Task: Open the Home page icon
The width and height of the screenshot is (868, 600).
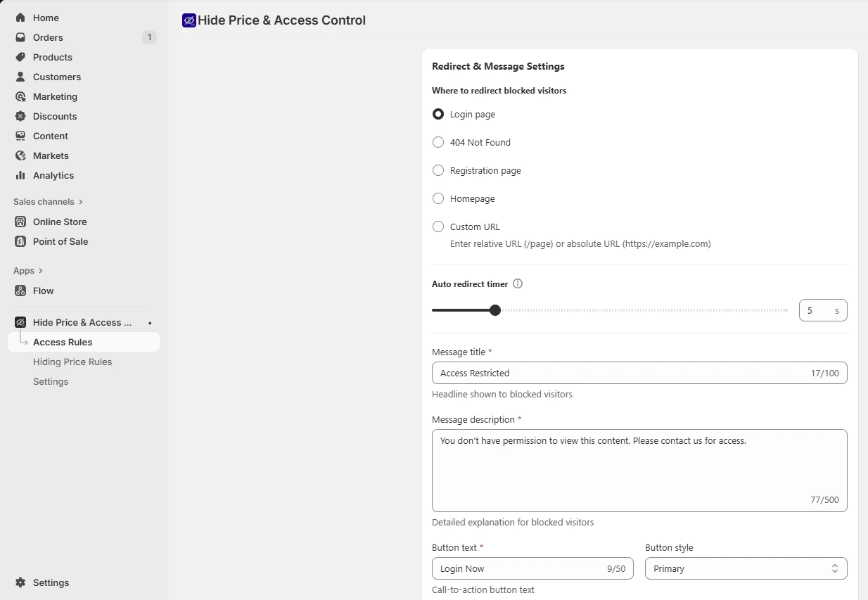Action: coord(20,17)
